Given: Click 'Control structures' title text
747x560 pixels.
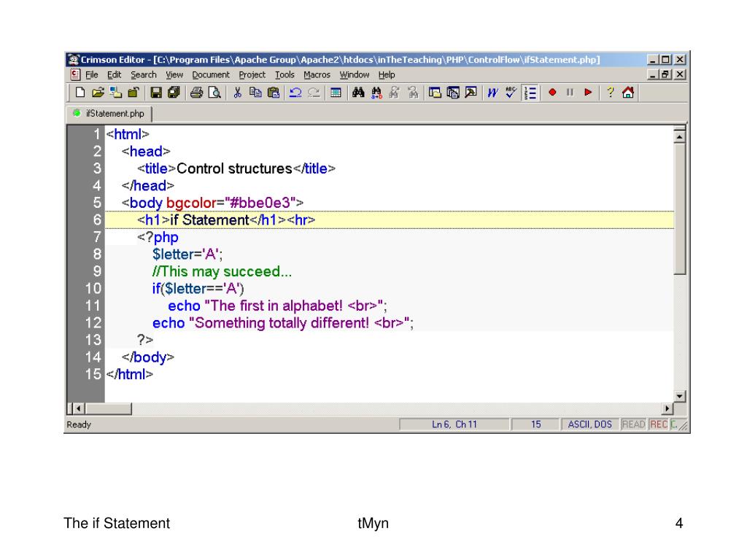Looking at the screenshot, I should click(x=234, y=168).
